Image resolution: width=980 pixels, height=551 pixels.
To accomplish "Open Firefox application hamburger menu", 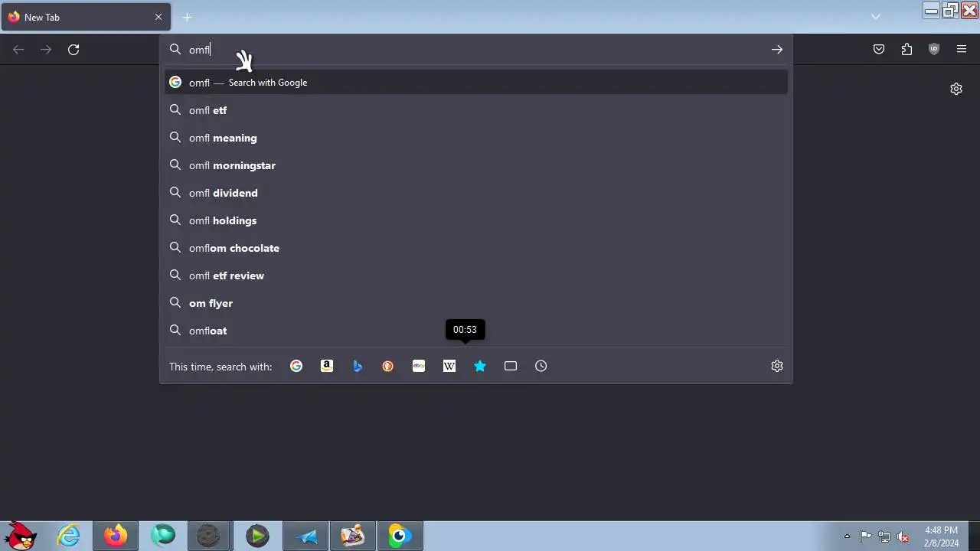I will [x=962, y=49].
